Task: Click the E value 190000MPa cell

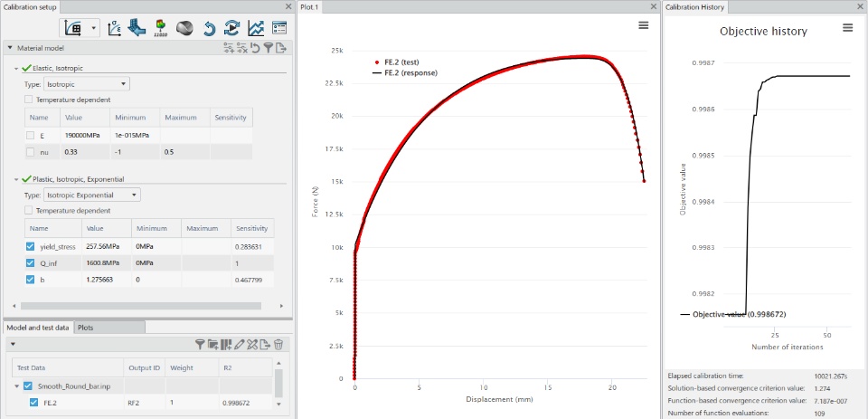Action: (85, 135)
